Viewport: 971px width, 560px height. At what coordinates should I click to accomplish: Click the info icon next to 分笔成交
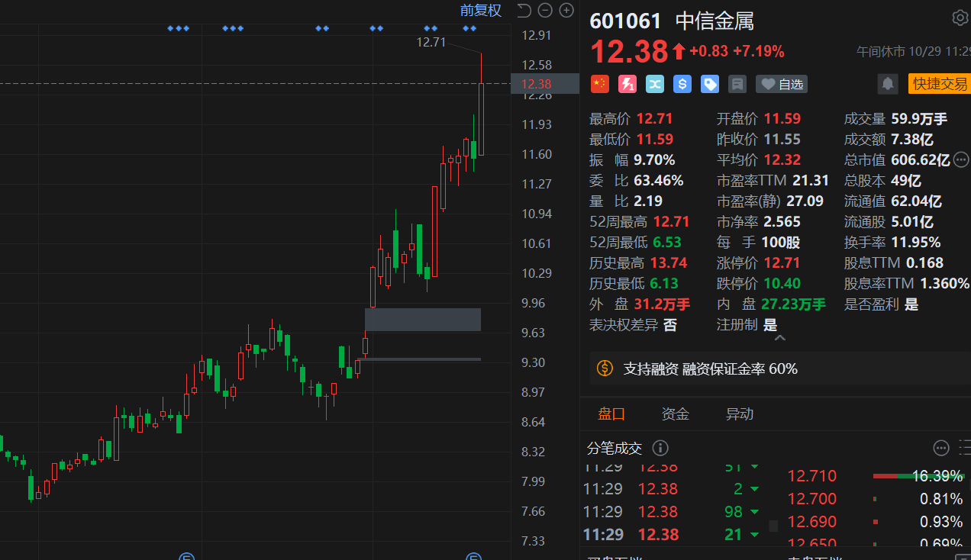(660, 448)
